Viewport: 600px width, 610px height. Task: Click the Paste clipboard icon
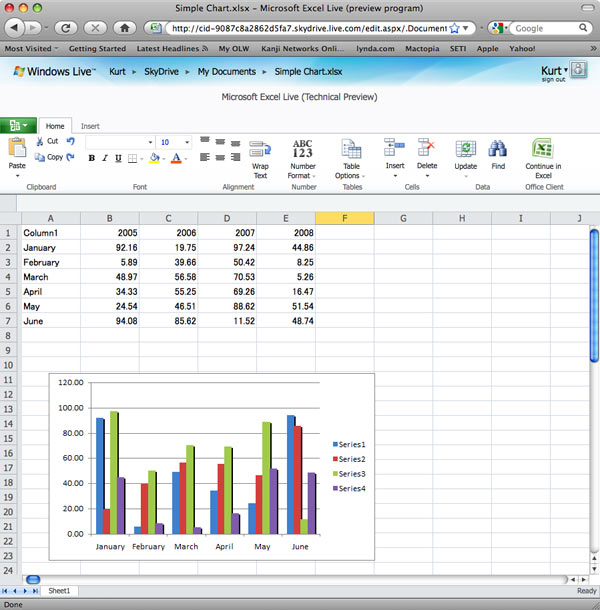[x=17, y=148]
